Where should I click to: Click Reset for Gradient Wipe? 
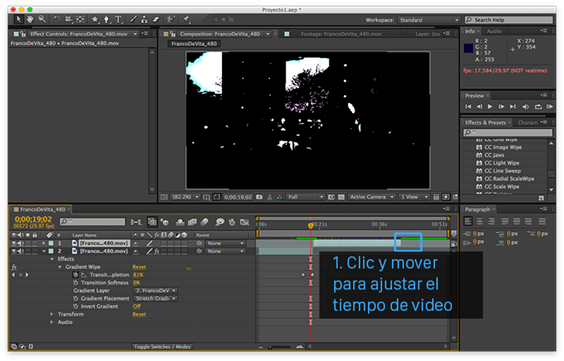139,267
